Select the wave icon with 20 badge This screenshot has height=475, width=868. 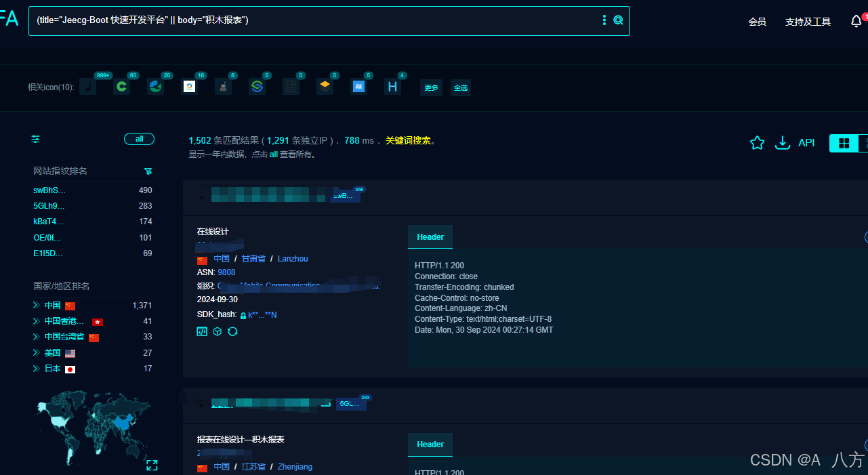tap(155, 86)
